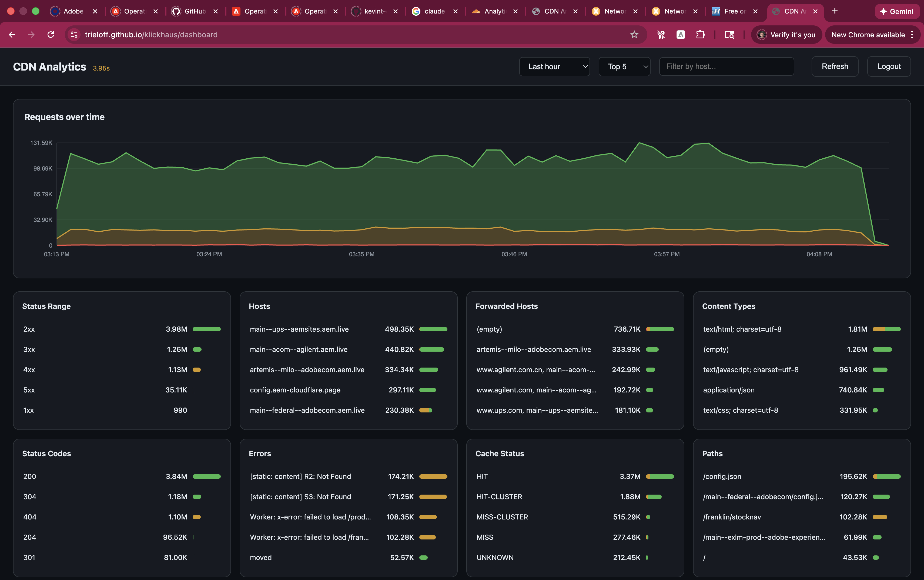Open the Top 5 dropdown
This screenshot has width=924, height=580.
coord(624,67)
